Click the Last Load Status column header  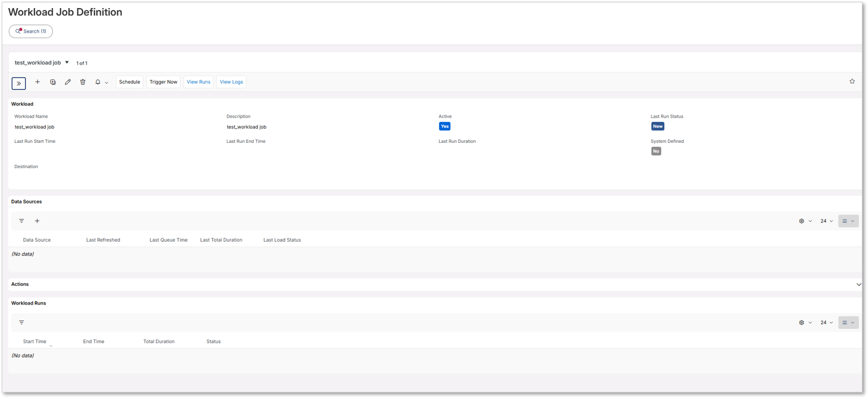282,240
